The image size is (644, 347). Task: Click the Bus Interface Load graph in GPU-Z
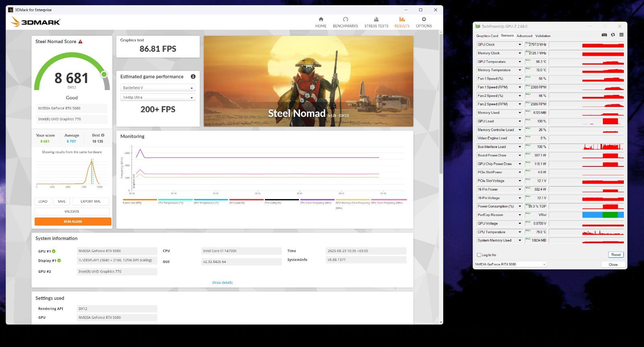point(586,147)
